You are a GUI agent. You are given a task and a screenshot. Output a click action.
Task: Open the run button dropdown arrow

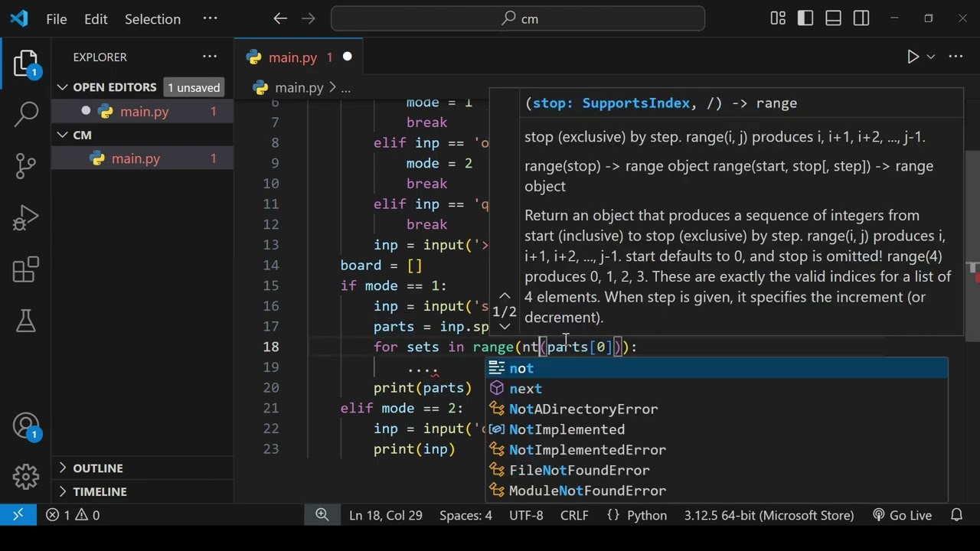point(931,57)
